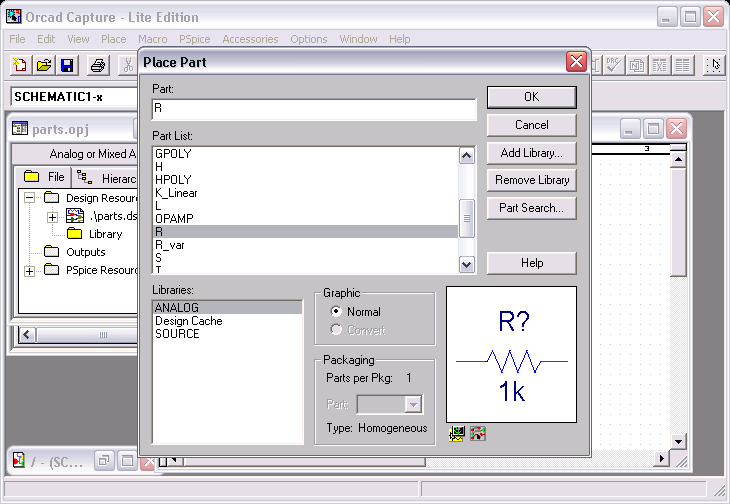Select Design Cache in Libraries list
The width and height of the screenshot is (730, 504).
pyautogui.click(x=228, y=321)
